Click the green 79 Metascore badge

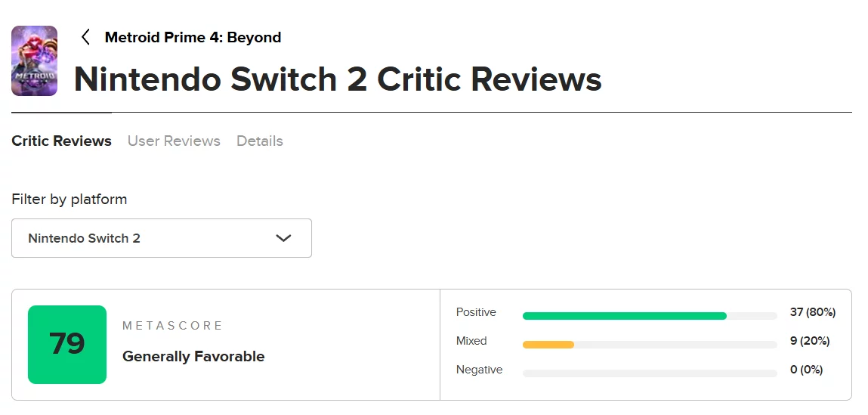coord(67,345)
